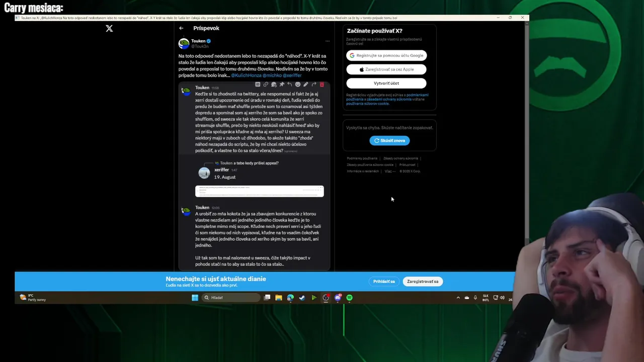The width and height of the screenshot is (644, 362).
Task: Click Zaregistrovať sa cez Apple
Action: point(386,69)
